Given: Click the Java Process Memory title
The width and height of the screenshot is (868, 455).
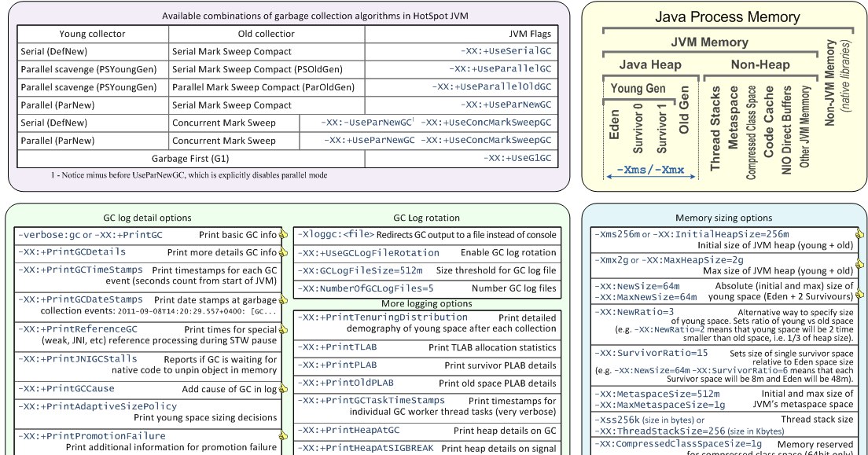Looking at the screenshot, I should click(727, 17).
